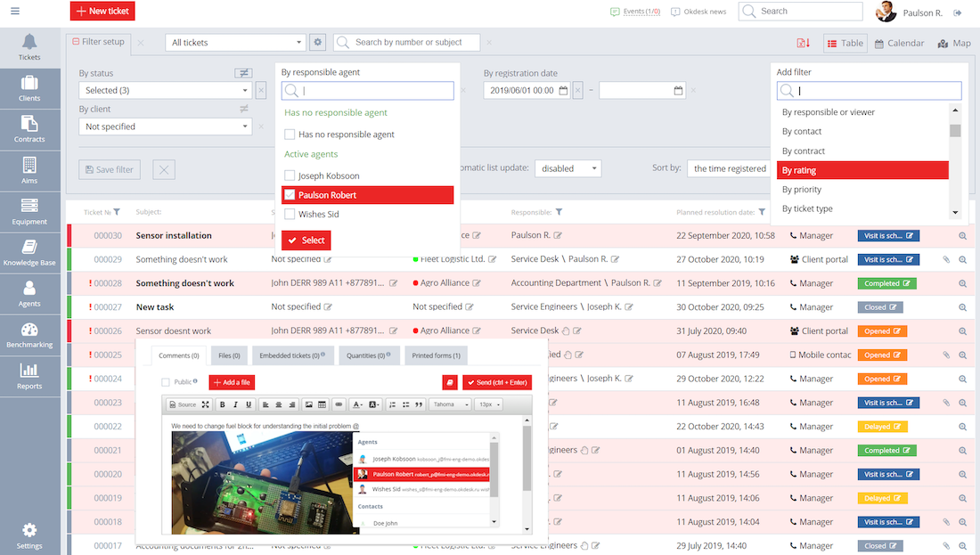980x555 pixels.
Task: Insert block quote in comment editor
Action: click(419, 404)
